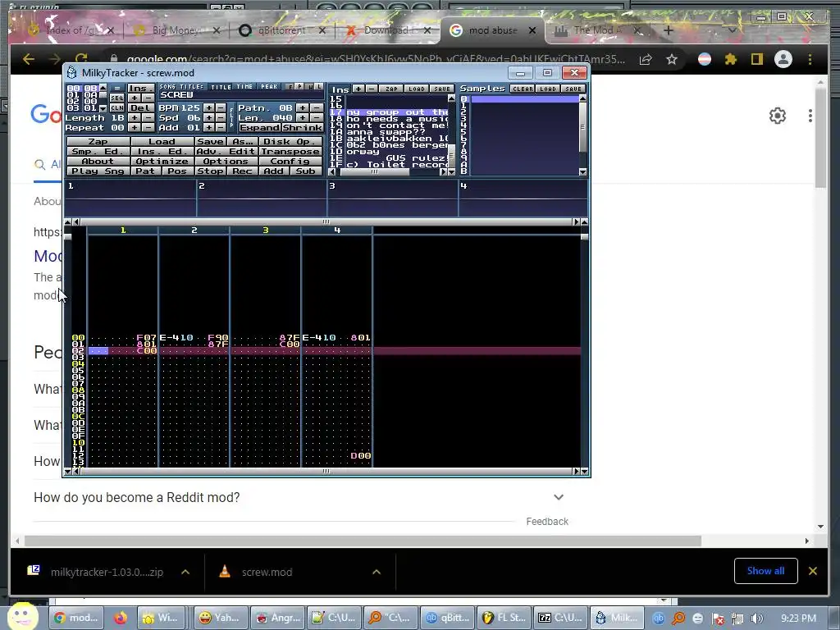
Task: Click the Transpose button
Action: (290, 152)
